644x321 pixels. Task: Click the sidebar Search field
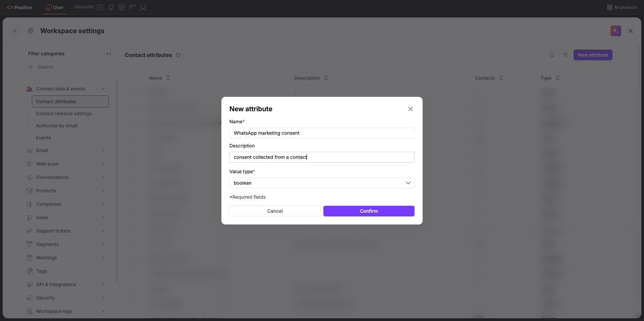(x=67, y=67)
